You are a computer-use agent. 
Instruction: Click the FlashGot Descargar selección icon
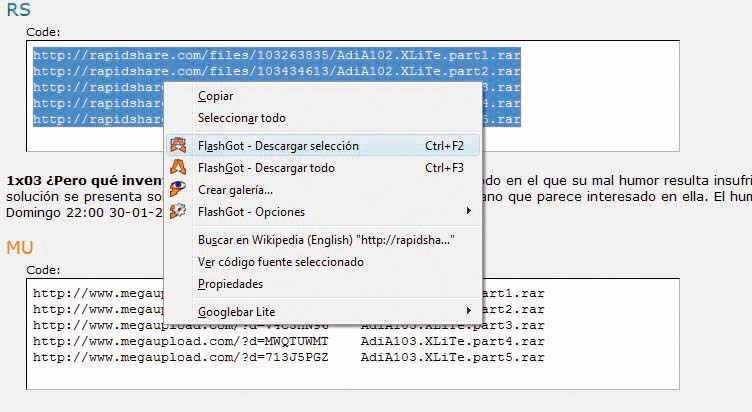[178, 146]
